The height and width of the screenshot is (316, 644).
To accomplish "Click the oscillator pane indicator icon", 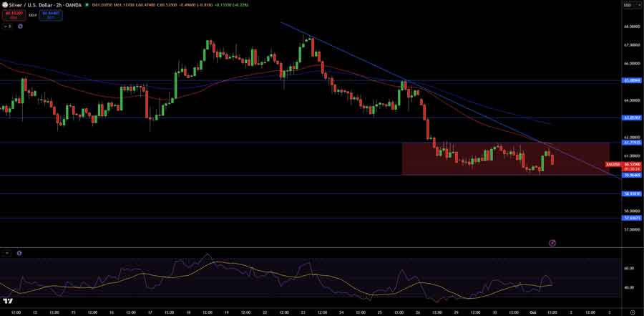I will click(19, 254).
